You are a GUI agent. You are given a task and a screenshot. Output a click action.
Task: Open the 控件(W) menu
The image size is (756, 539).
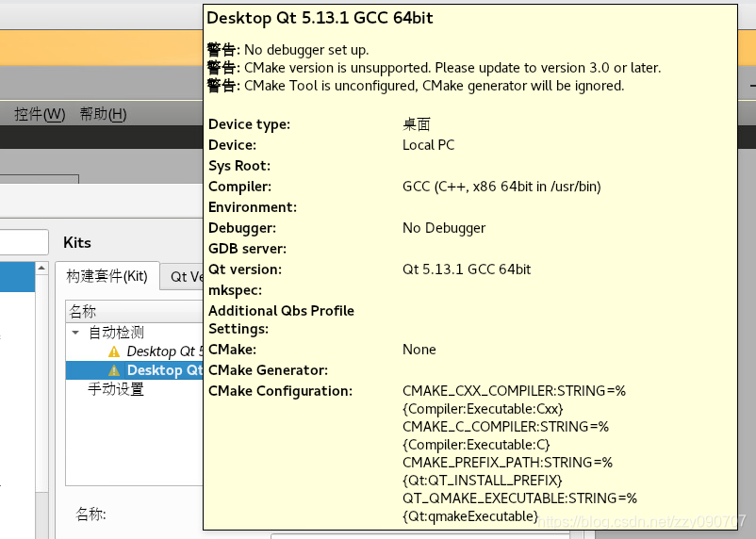(x=40, y=114)
